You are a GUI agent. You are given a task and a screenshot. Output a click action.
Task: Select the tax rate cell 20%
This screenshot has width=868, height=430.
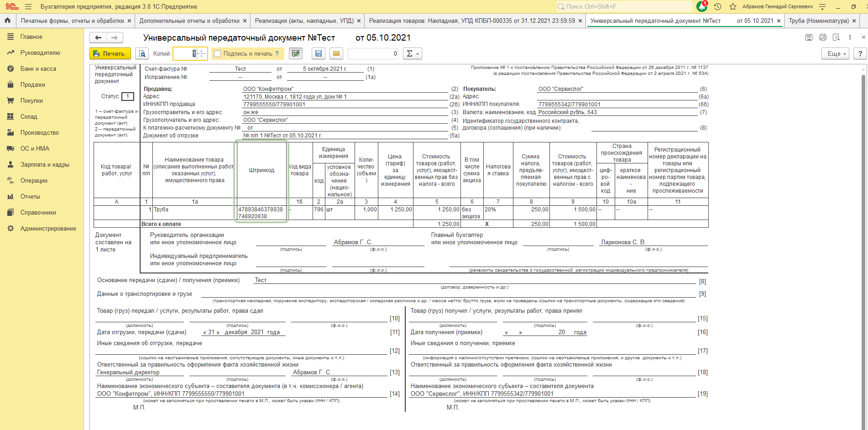[x=498, y=213]
